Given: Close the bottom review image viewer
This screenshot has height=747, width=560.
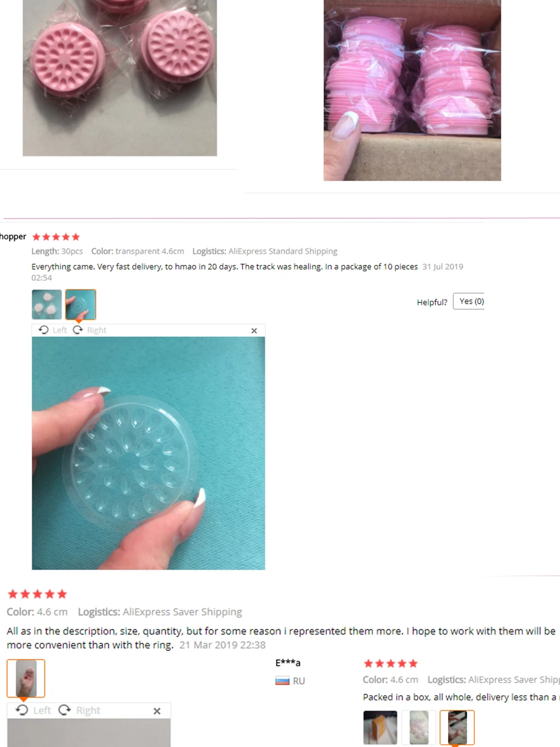Looking at the screenshot, I should pos(157,711).
